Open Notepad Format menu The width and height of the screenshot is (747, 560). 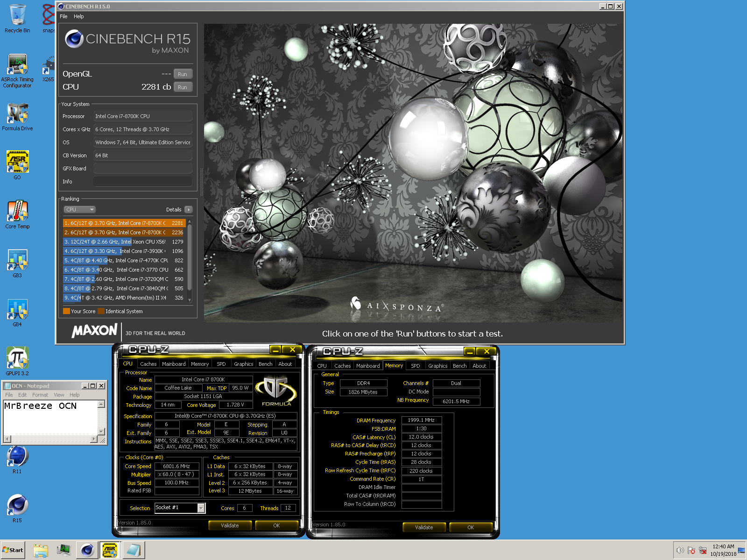pos(40,395)
